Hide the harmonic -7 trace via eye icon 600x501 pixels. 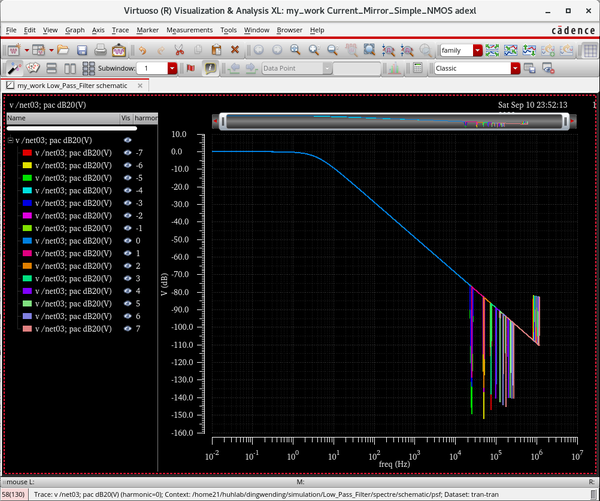(x=127, y=152)
